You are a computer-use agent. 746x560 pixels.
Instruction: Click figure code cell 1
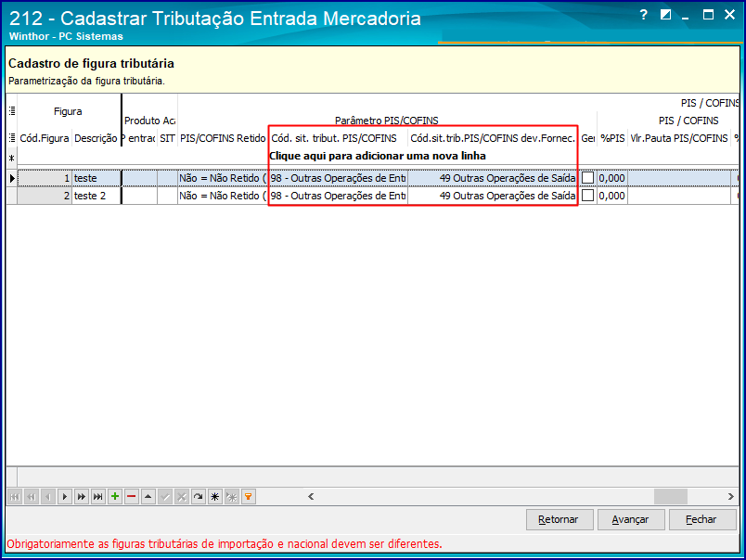(45, 178)
